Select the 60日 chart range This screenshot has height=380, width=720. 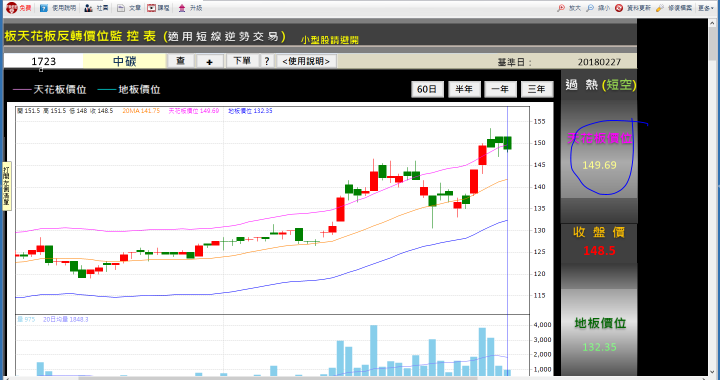[427, 89]
